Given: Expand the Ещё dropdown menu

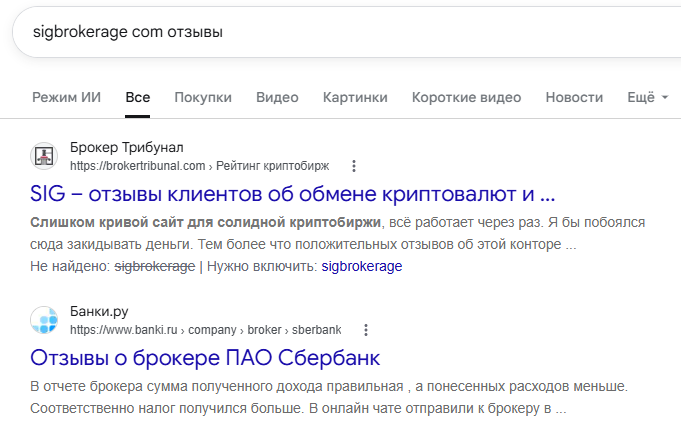Looking at the screenshot, I should coord(648,97).
